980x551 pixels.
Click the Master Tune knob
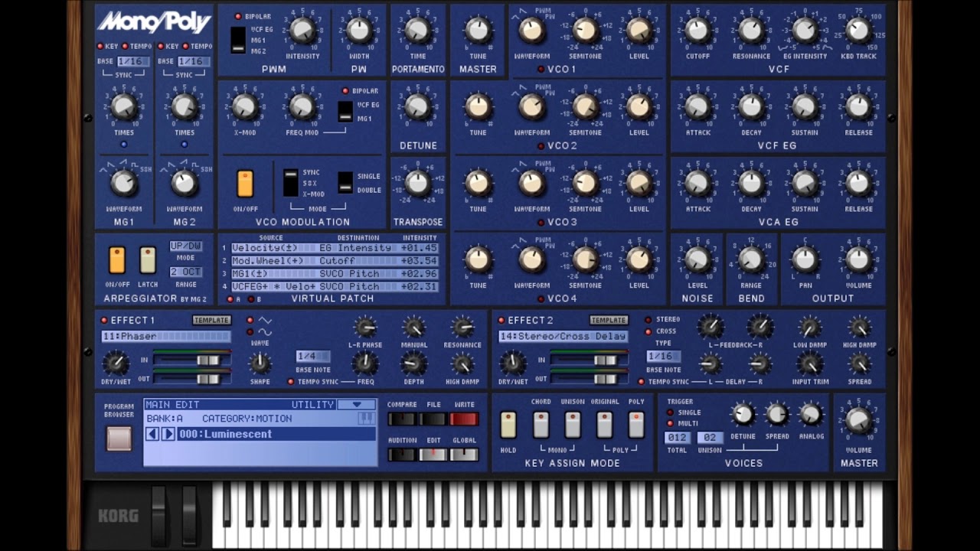[478, 30]
